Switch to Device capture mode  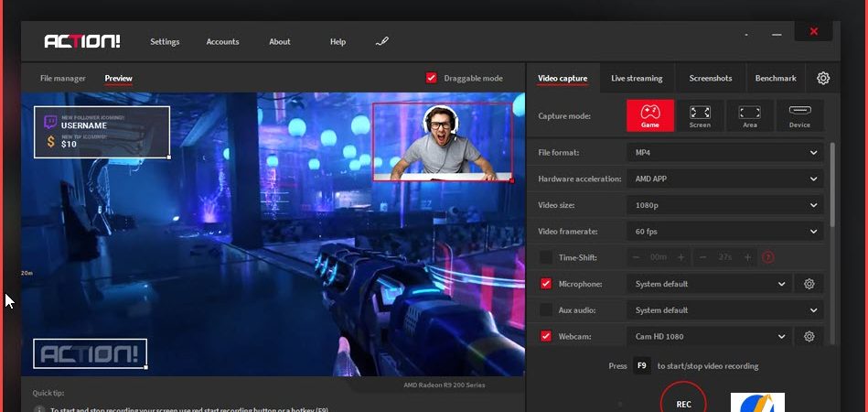tap(800, 115)
